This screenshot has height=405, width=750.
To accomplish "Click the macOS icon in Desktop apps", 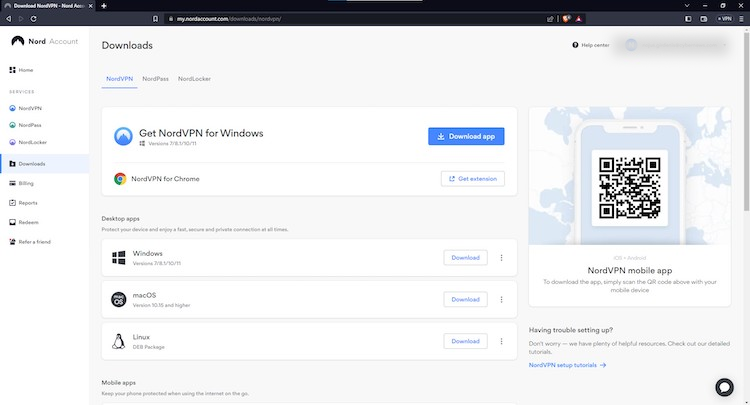I will coord(119,299).
